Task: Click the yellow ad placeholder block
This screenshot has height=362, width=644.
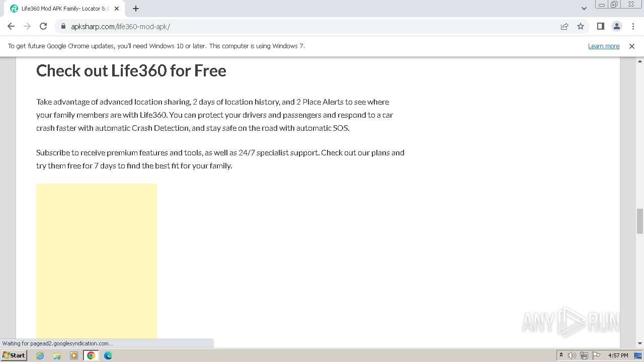Action: pyautogui.click(x=97, y=261)
